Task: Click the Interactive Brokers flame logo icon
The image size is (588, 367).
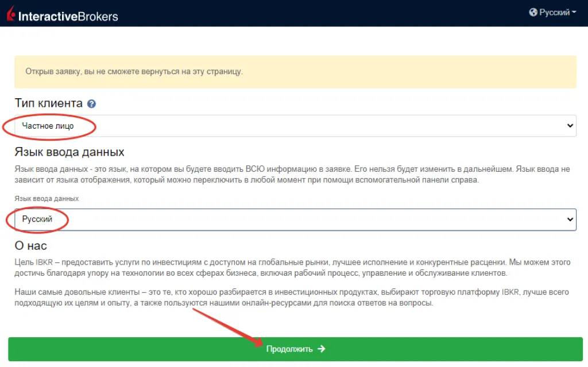Action: [x=11, y=13]
